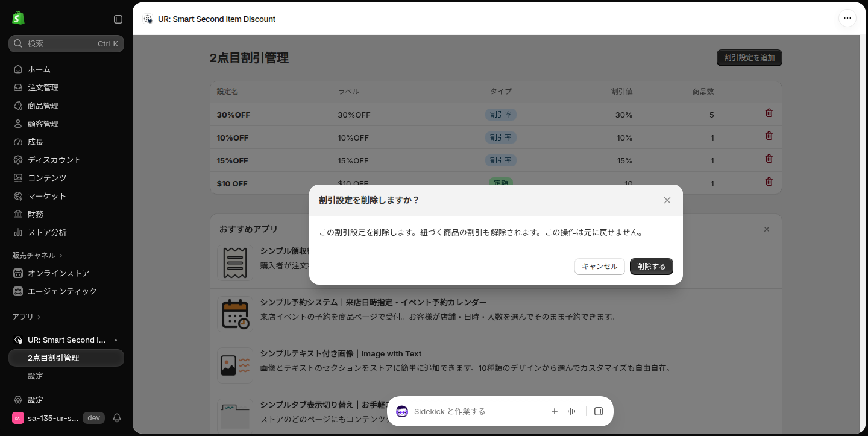868x436 pixels.
Task: Open the ホーム home icon
Action: pos(18,69)
